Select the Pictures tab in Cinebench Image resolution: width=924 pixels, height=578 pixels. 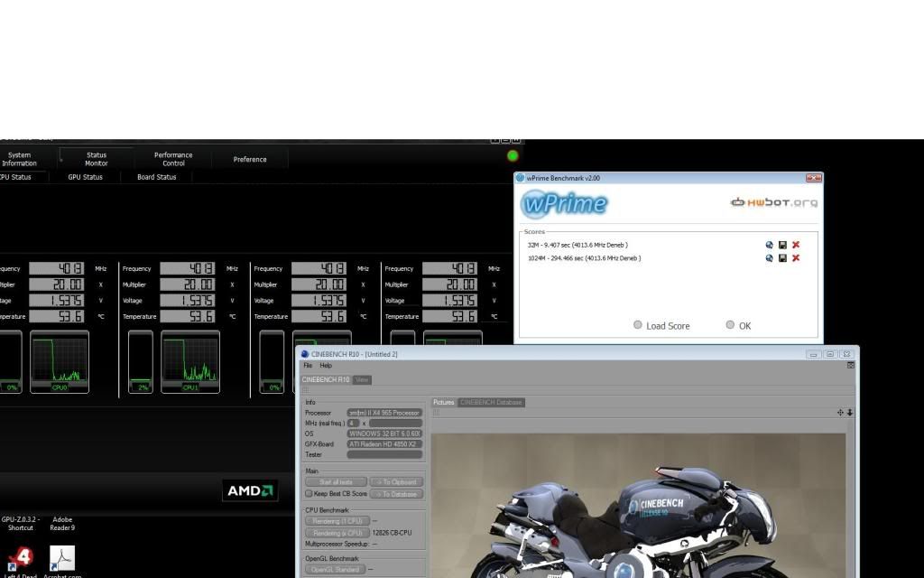tap(444, 402)
